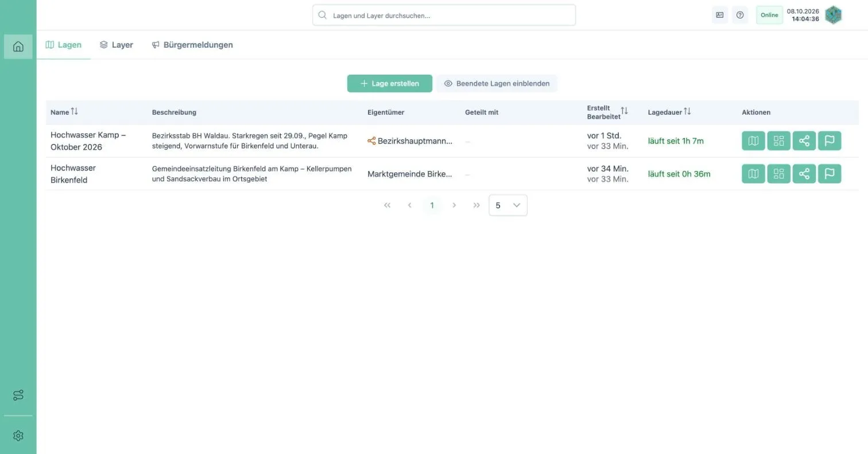Open the workflow routes icon in sidebar
The image size is (868, 454).
pos(18,395)
